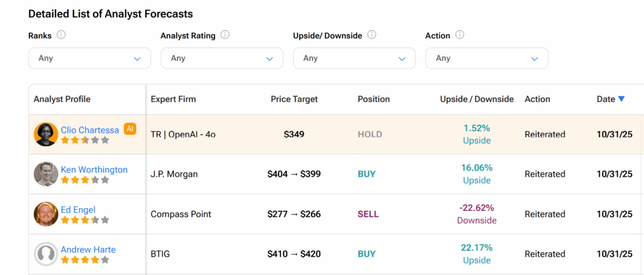Screen dimensions: 644x275
Task: Click the info icon beside Upside/ Downside filter
Action: pyautogui.click(x=372, y=35)
